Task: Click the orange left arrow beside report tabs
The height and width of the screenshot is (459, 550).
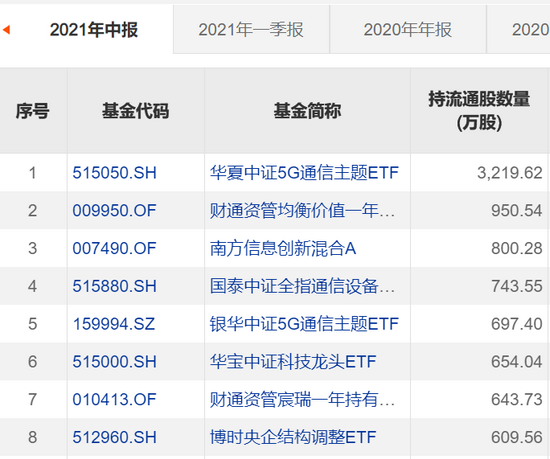Action: pyautogui.click(x=6, y=30)
